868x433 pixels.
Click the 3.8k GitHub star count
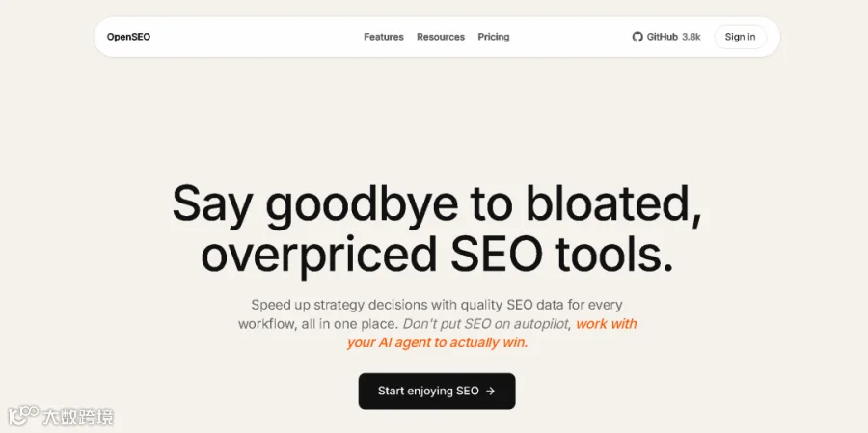(x=692, y=37)
